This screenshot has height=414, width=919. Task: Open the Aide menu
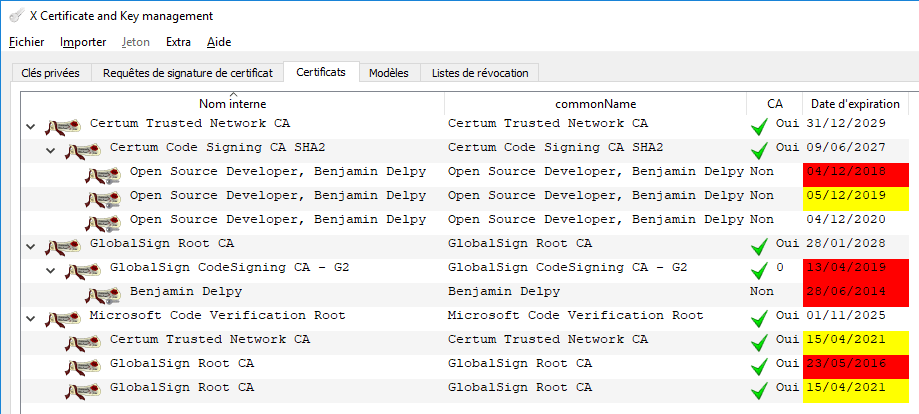pyautogui.click(x=219, y=42)
